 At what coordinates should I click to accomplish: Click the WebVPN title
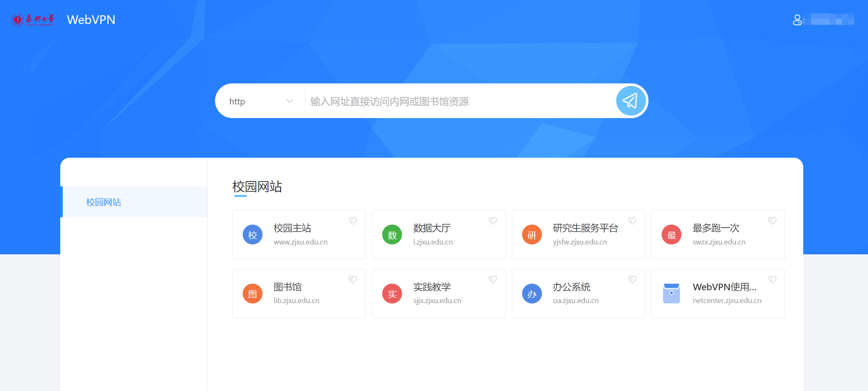(x=91, y=19)
